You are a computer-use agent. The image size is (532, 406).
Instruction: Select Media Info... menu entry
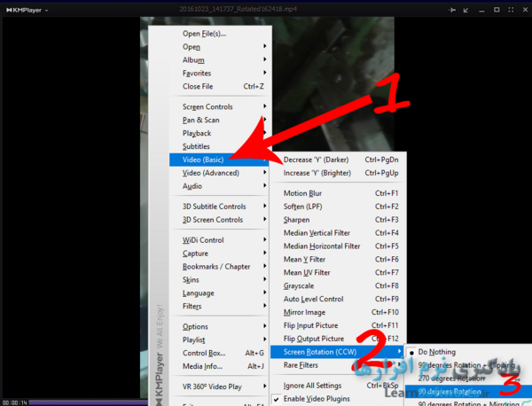point(220,366)
